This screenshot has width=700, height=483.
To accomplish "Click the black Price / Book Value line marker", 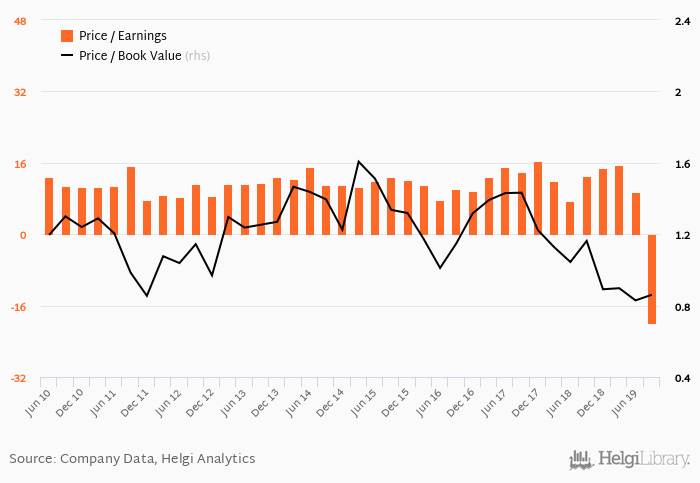I will [67, 56].
